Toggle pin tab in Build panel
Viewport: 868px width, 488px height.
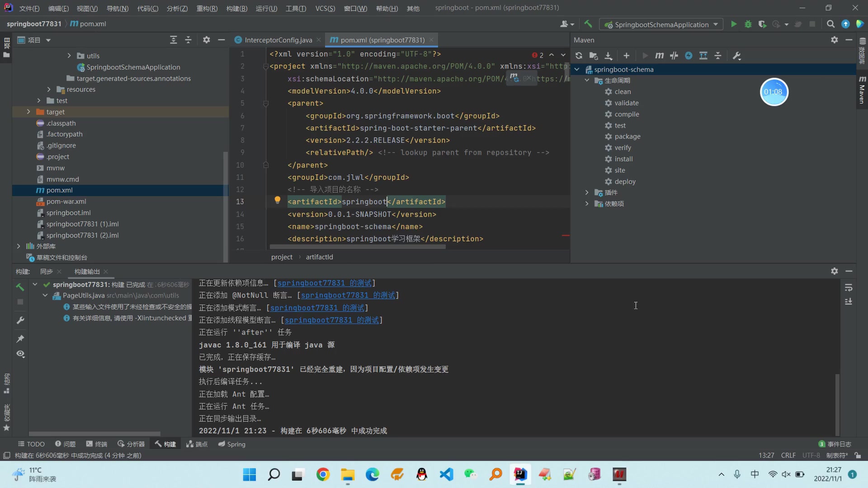click(20, 338)
